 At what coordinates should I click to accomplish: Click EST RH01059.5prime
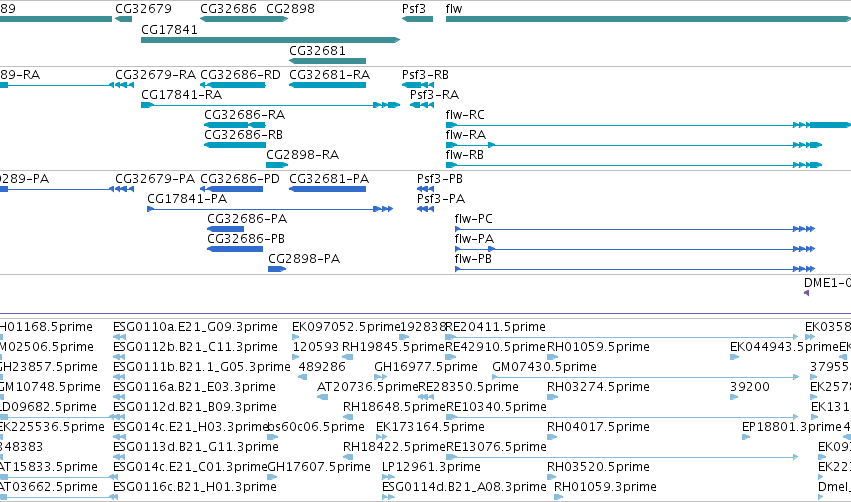[x=598, y=347]
